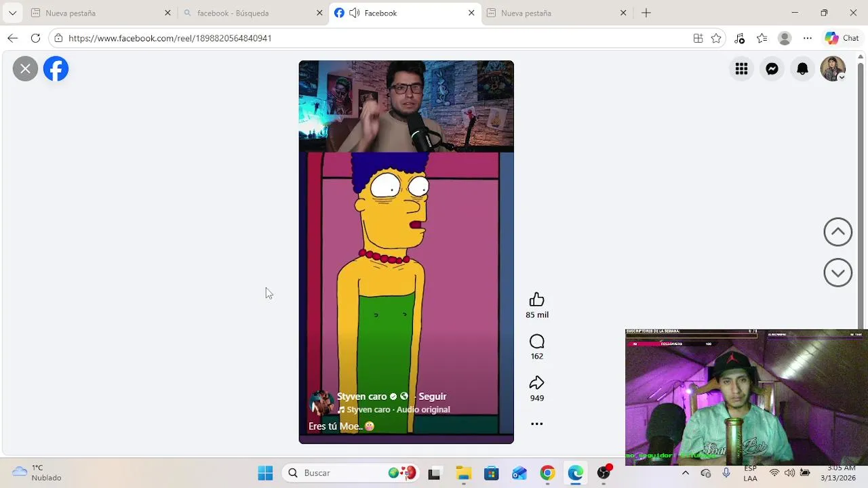Image resolution: width=868 pixels, height=488 pixels.
Task: Like the reel with the thumbs up
Action: pos(536,300)
